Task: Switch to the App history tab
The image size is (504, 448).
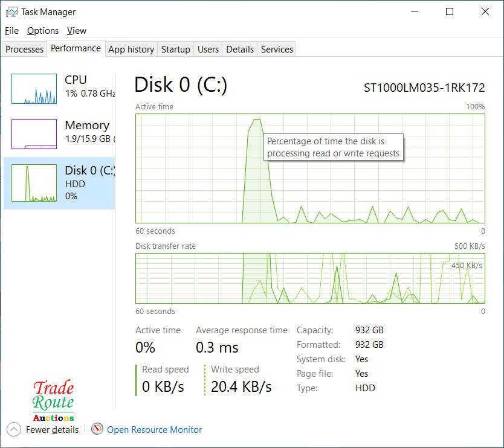Action: tap(131, 50)
